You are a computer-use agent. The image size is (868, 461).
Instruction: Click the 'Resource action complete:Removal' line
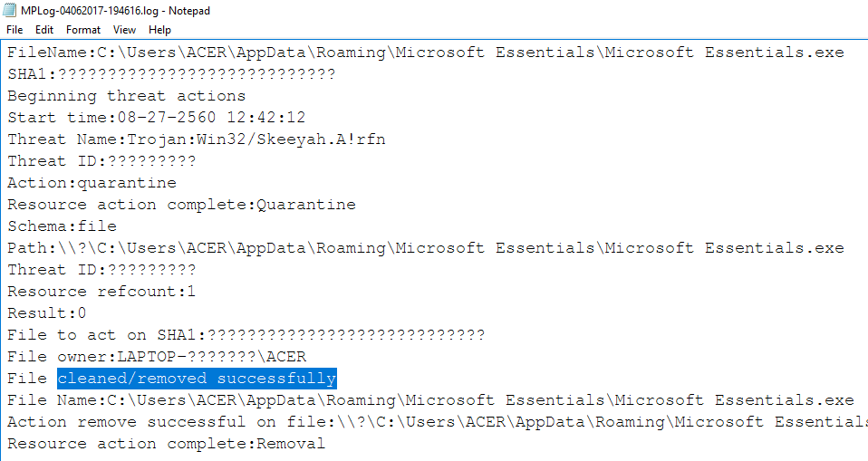166,444
